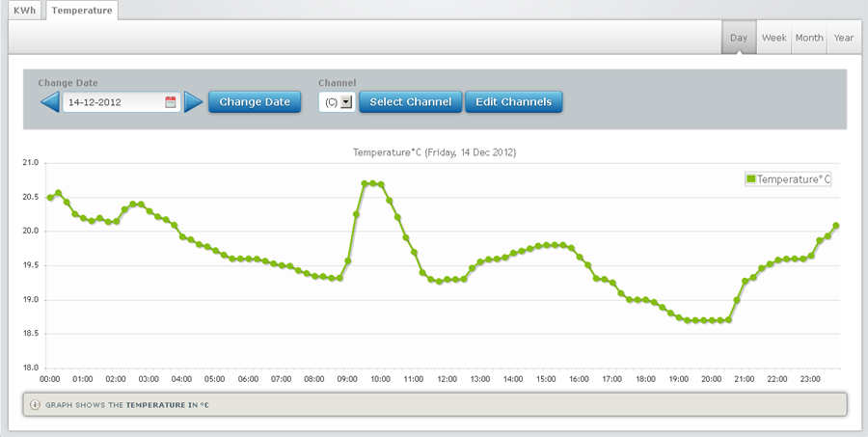Show the Day view
The width and height of the screenshot is (868, 437).
coord(739,38)
